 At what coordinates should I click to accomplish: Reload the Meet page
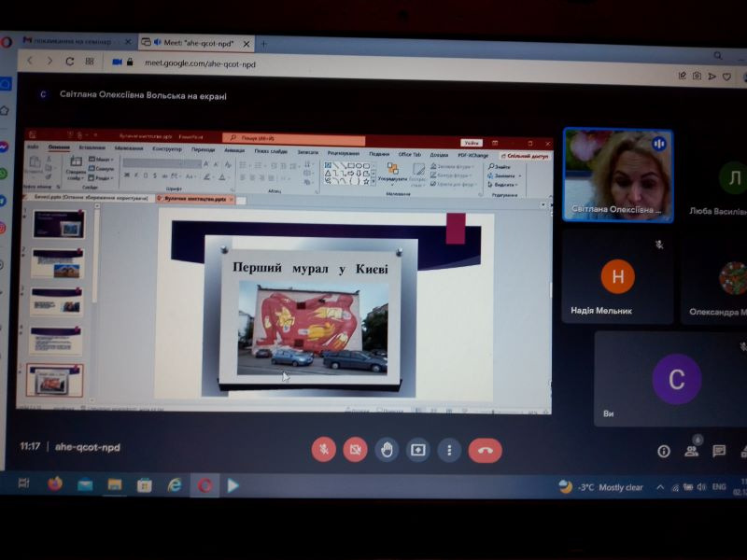pos(69,62)
